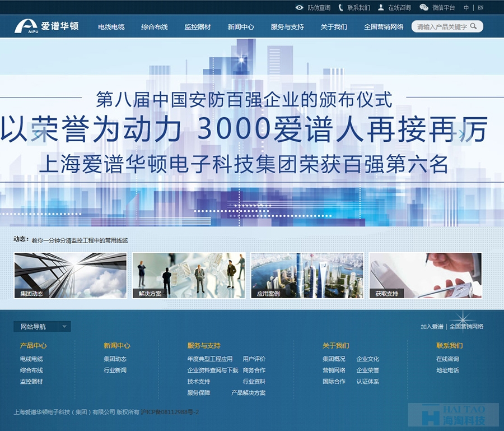Click 全国营销网络 link in footer
This screenshot has height=431, width=504.
click(x=466, y=326)
